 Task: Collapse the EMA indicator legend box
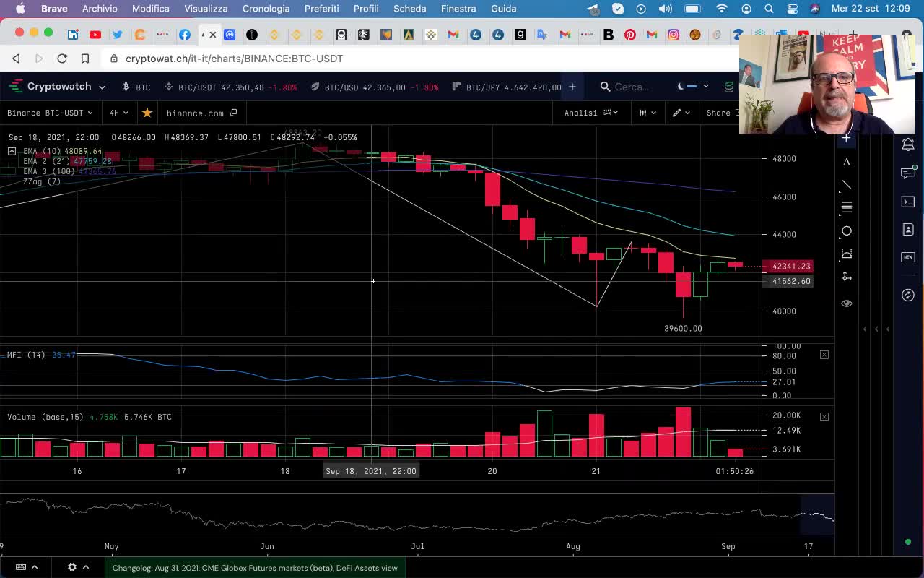[x=12, y=151]
